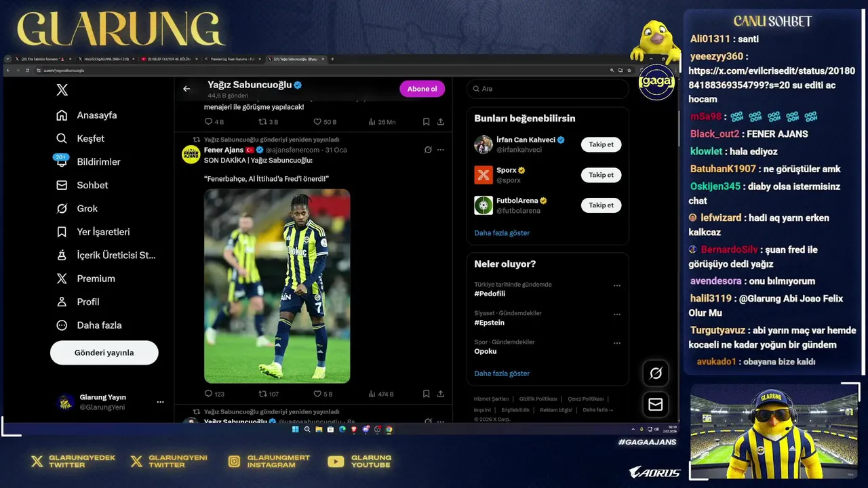Viewport: 868px width, 488px height.
Task: Follow Sporx with Takip et
Action: pyautogui.click(x=601, y=175)
